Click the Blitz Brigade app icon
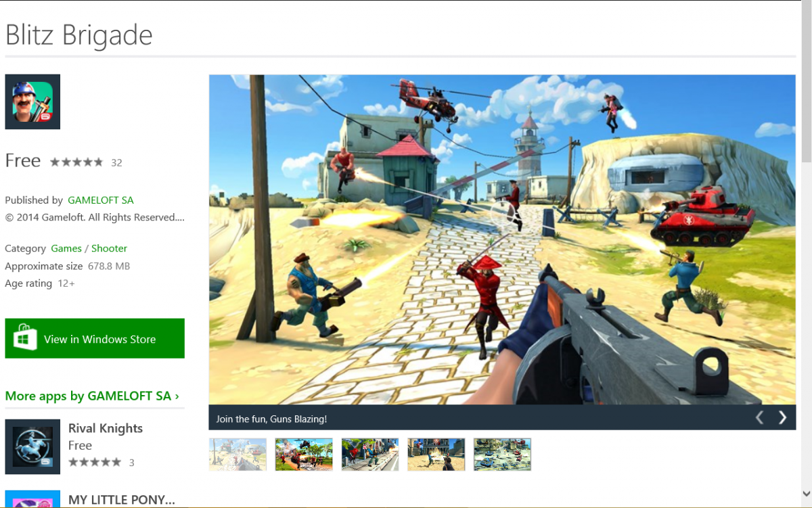This screenshot has height=508, width=812. 32,101
